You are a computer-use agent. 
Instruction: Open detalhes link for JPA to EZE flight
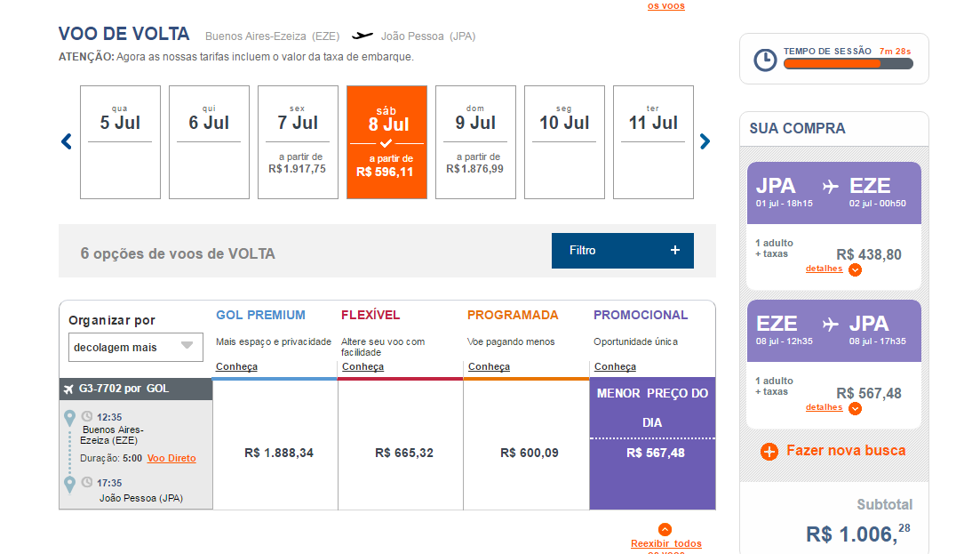pos(825,269)
